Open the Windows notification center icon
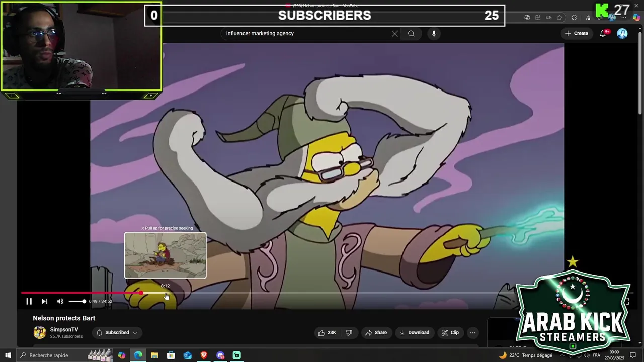 [x=633, y=355]
